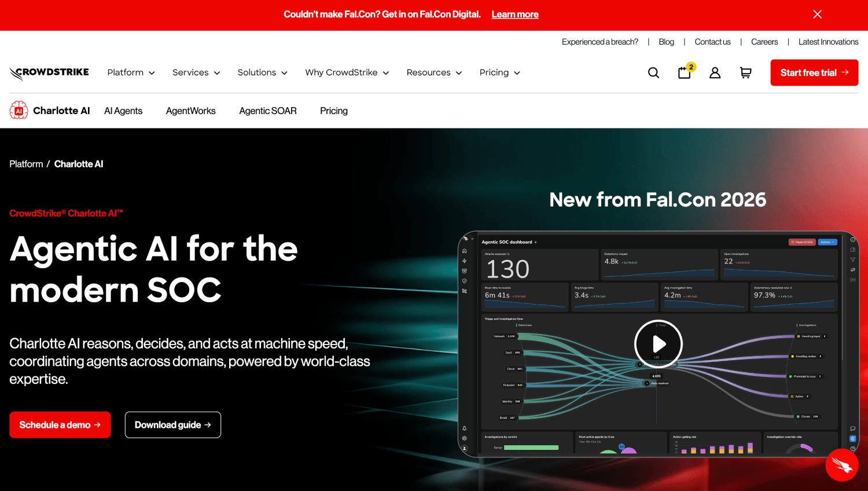Image resolution: width=868 pixels, height=491 pixels.
Task: Follow the Platform breadcrumb link
Action: (x=26, y=164)
